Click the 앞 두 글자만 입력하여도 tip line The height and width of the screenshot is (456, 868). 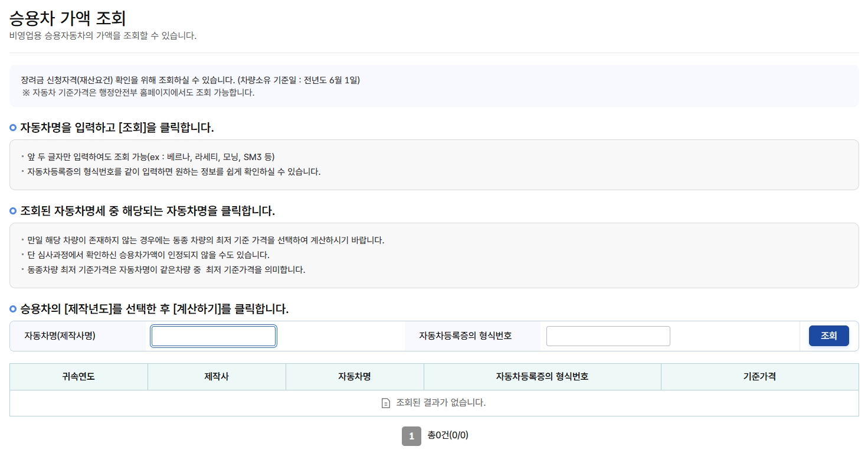click(151, 157)
